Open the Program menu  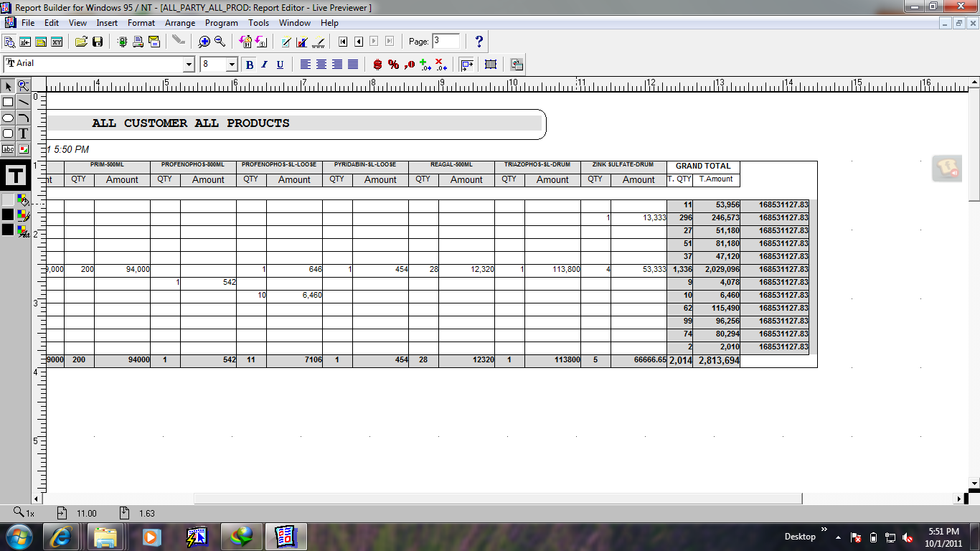[x=222, y=23]
